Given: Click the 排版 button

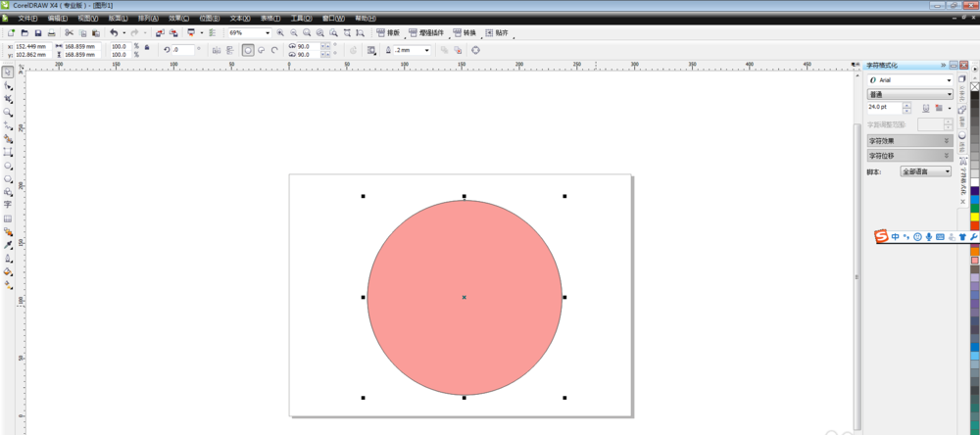Looking at the screenshot, I should [388, 33].
